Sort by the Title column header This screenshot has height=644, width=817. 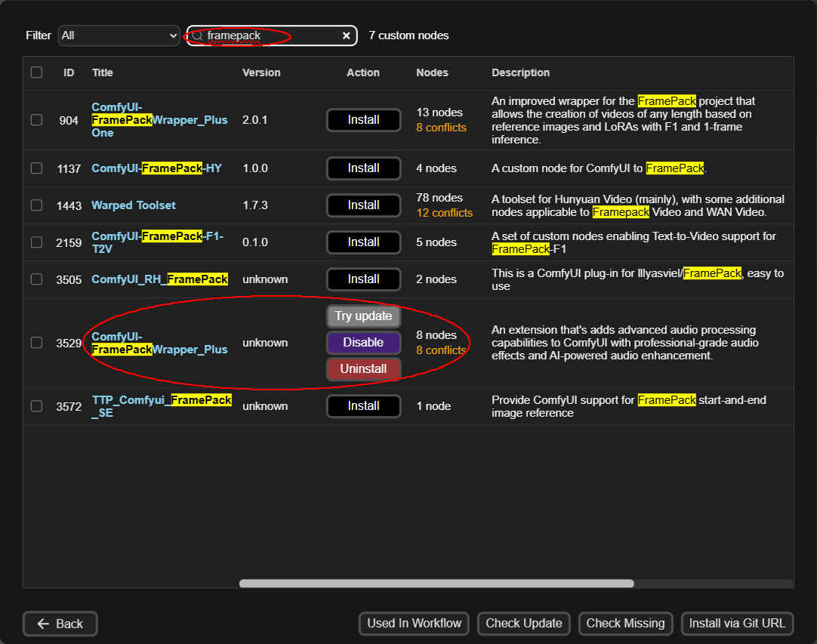103,72
